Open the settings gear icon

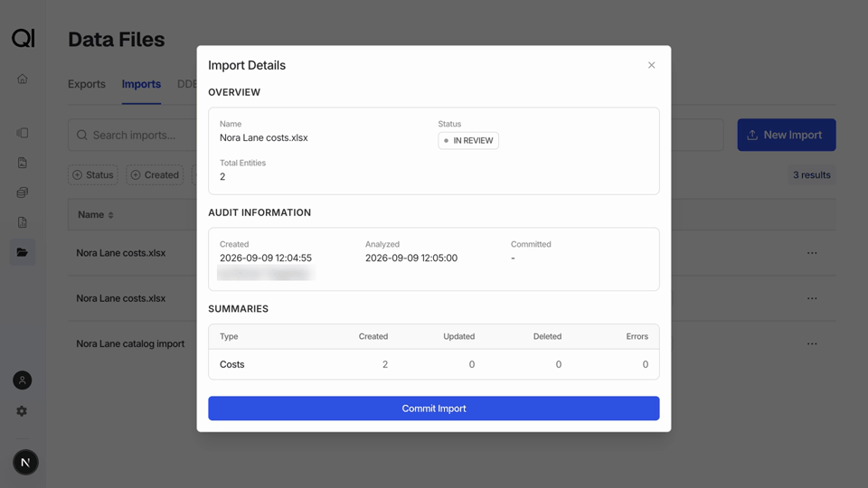pos(22,411)
